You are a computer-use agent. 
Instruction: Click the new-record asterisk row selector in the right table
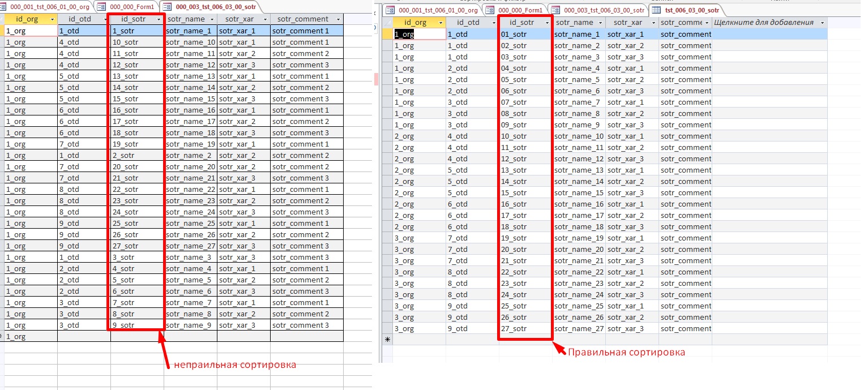click(x=387, y=340)
